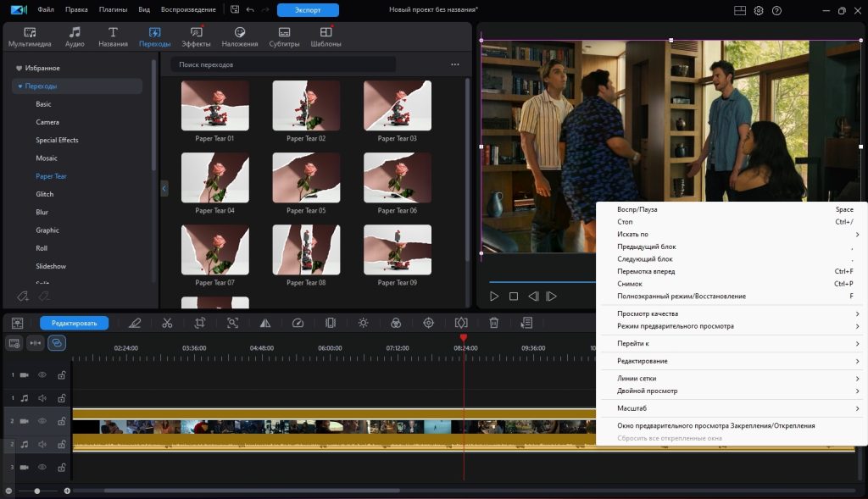The height and width of the screenshot is (499, 868).
Task: Click the color adjustment circles icon
Action: [x=395, y=323]
